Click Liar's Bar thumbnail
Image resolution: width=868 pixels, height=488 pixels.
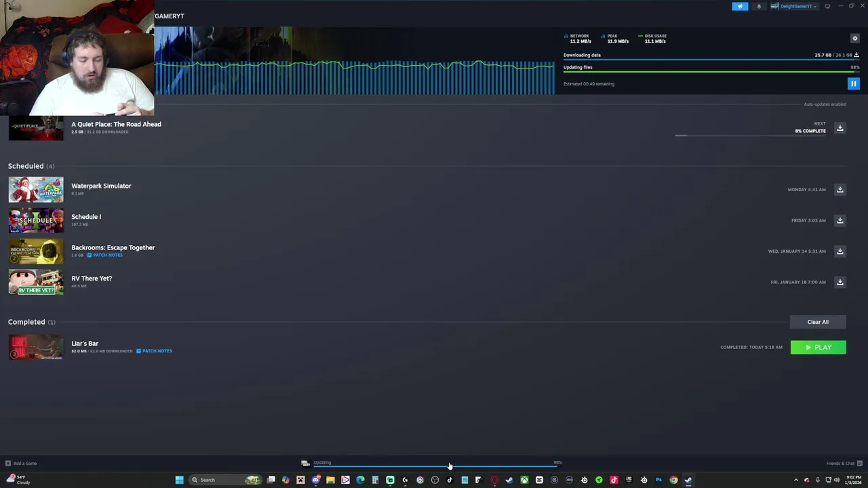pyautogui.click(x=36, y=347)
